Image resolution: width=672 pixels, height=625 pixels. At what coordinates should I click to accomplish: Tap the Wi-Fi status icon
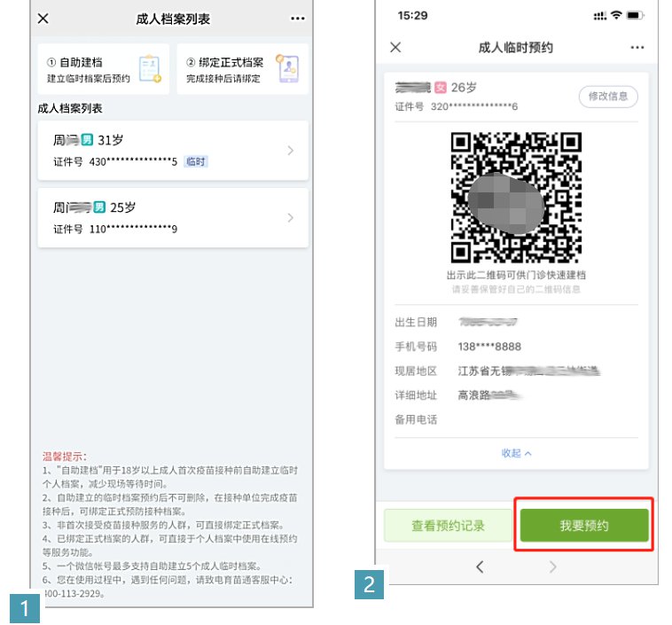pyautogui.click(x=616, y=15)
